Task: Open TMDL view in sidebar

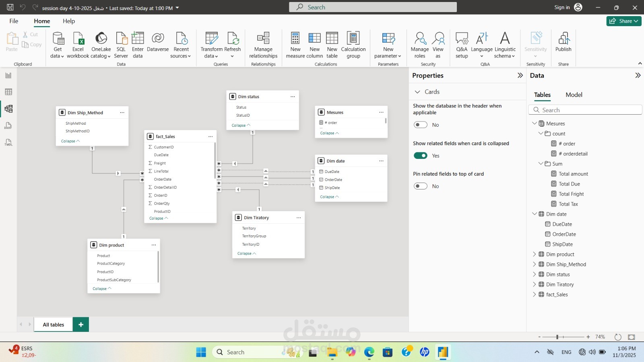Action: (8, 143)
